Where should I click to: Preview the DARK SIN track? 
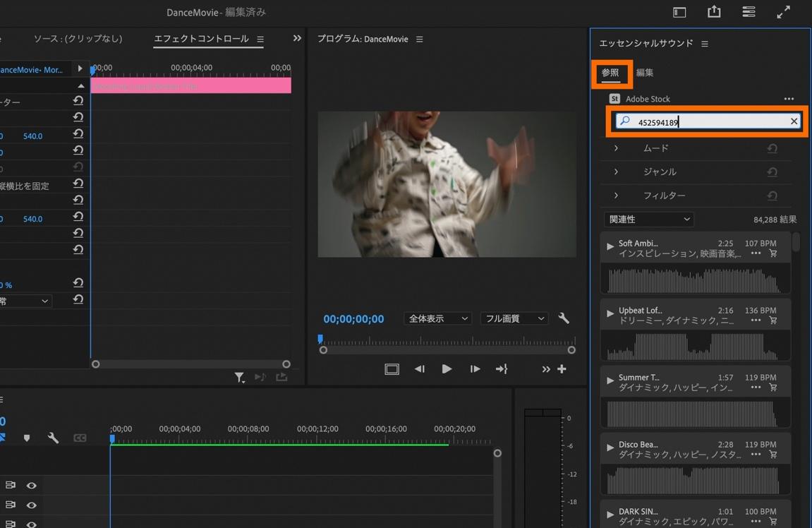pyautogui.click(x=610, y=514)
